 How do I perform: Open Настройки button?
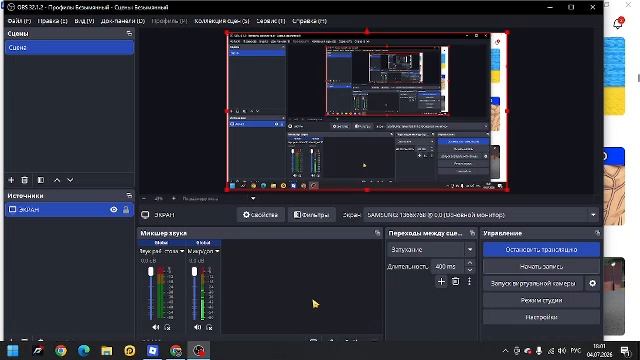click(x=541, y=317)
